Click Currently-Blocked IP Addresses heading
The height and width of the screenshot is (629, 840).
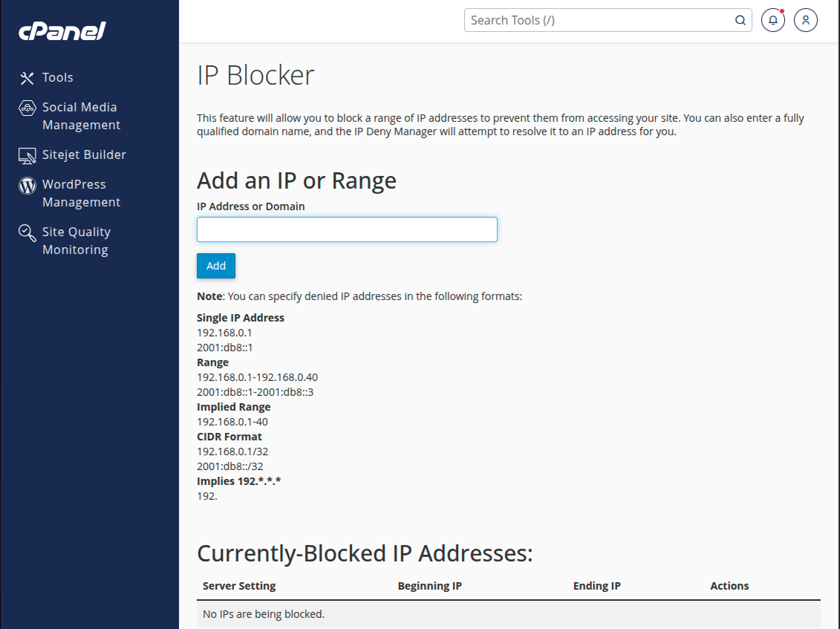[365, 553]
